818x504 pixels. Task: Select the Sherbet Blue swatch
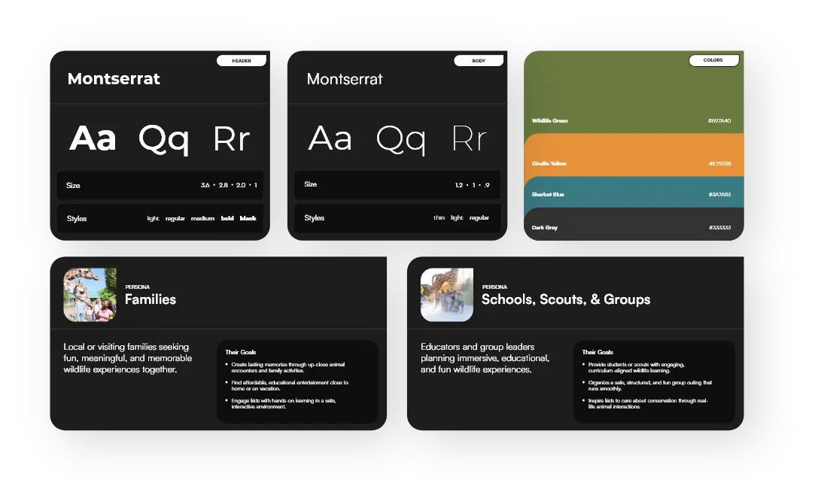[634, 193]
